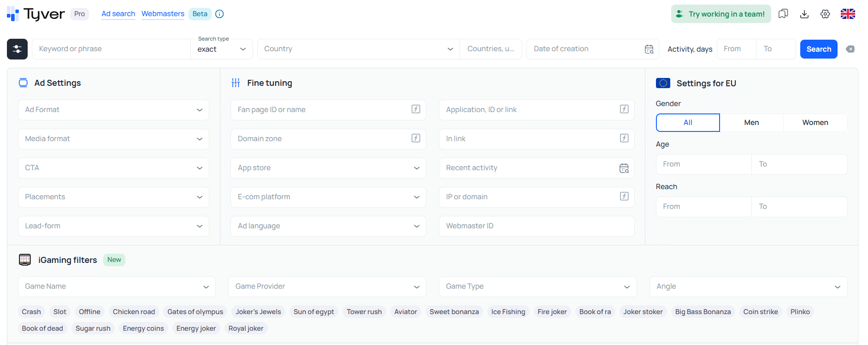The image size is (868, 345).
Task: Expand the Ad language dropdown
Action: point(328,226)
